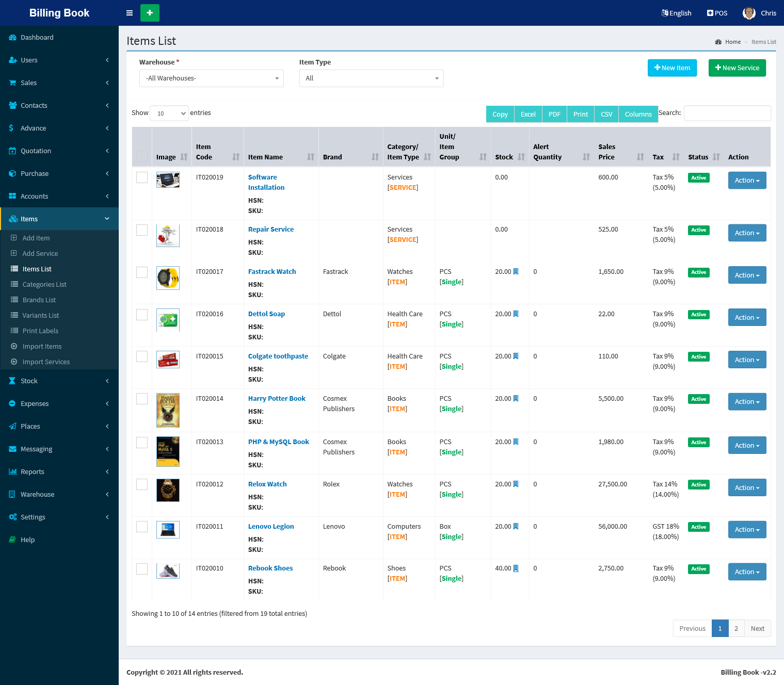Open the POS plus icon in header
784x685 pixels.
click(x=710, y=13)
